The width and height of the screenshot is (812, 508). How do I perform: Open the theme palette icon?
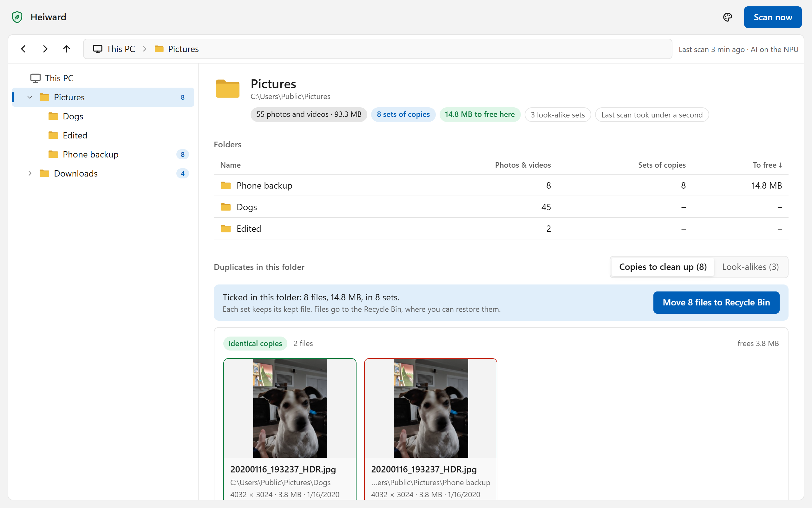(x=727, y=17)
